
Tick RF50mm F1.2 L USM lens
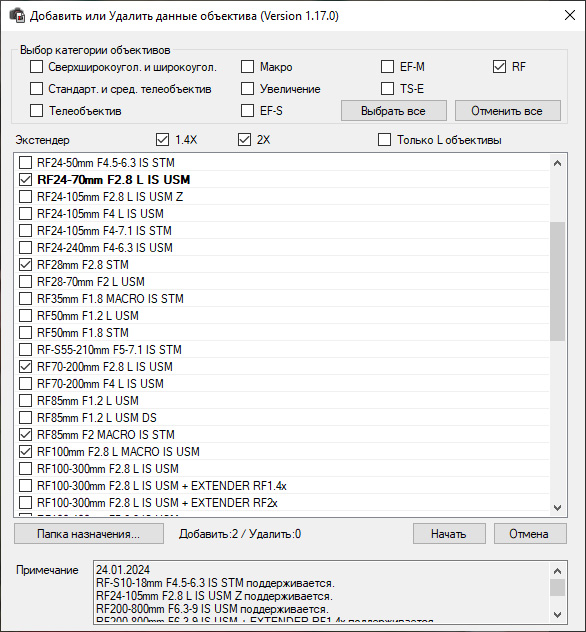click(x=25, y=315)
